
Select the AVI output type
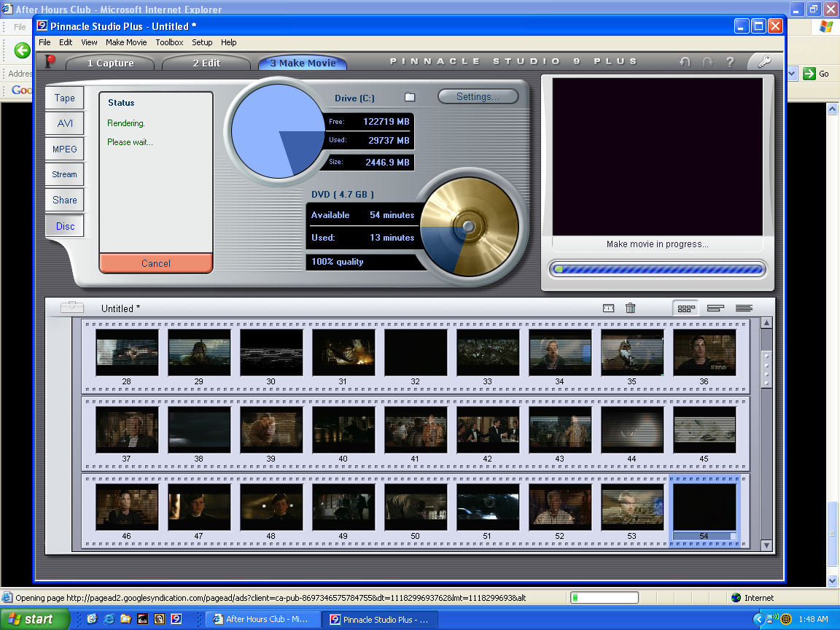pyautogui.click(x=65, y=123)
